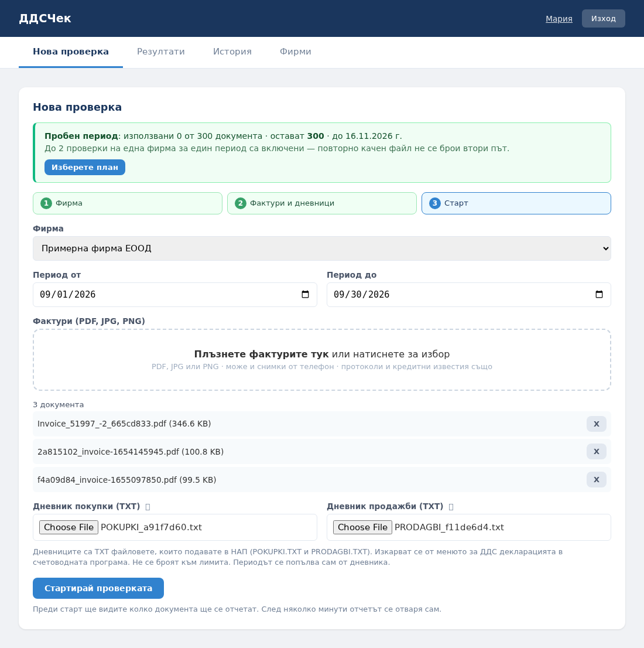Switch to the Нова проверка tab
Image resolution: width=644 pixels, height=648 pixels.
pyautogui.click(x=71, y=52)
